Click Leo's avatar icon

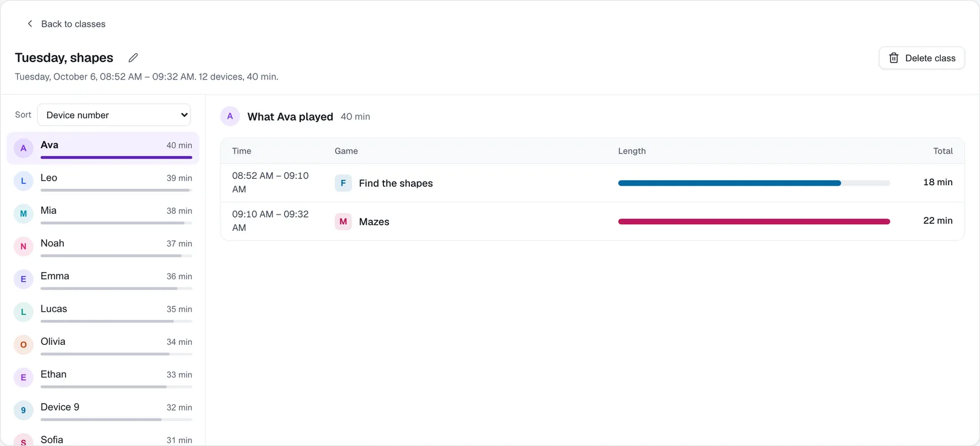[x=23, y=181]
